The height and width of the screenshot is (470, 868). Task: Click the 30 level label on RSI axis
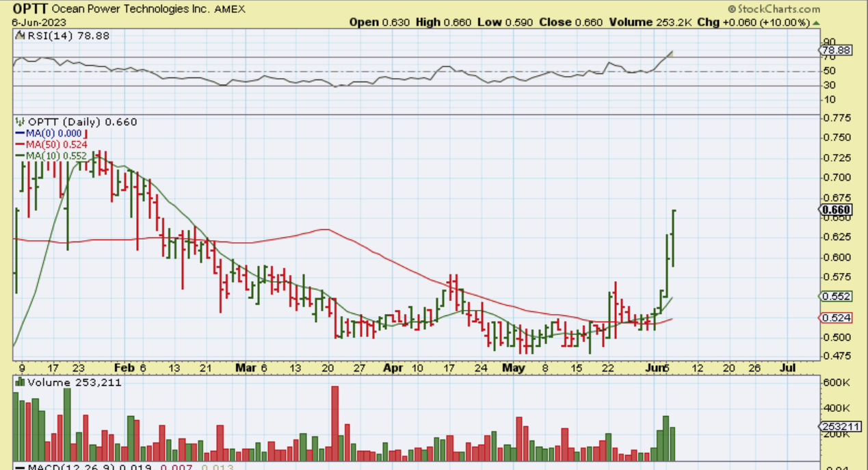click(829, 85)
